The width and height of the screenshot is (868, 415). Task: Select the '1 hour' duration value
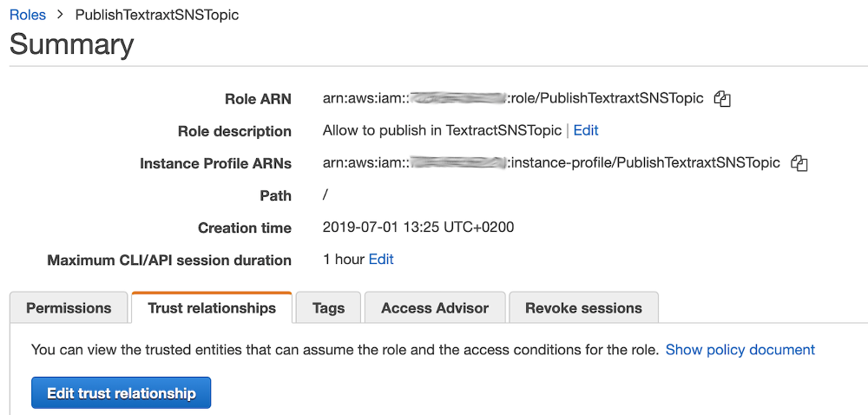click(343, 259)
